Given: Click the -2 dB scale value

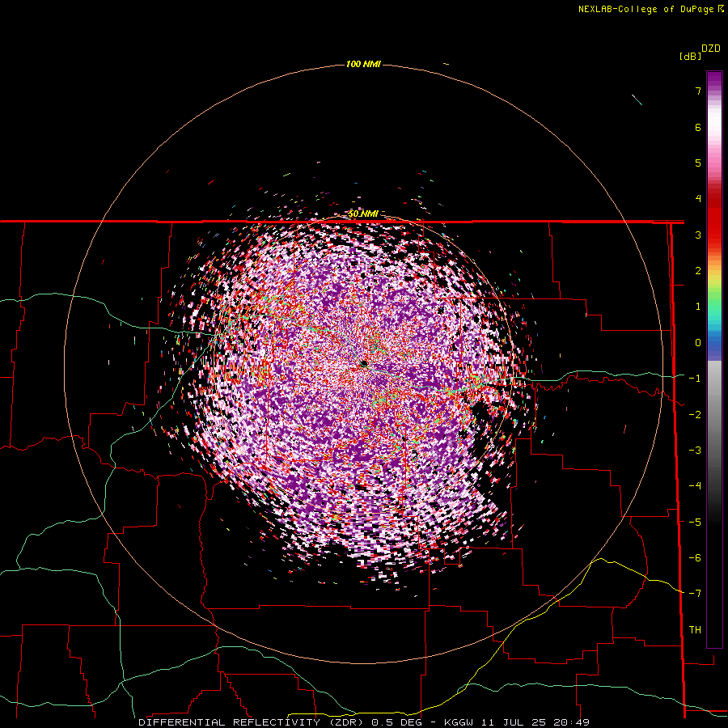Looking at the screenshot, I should click(695, 415).
